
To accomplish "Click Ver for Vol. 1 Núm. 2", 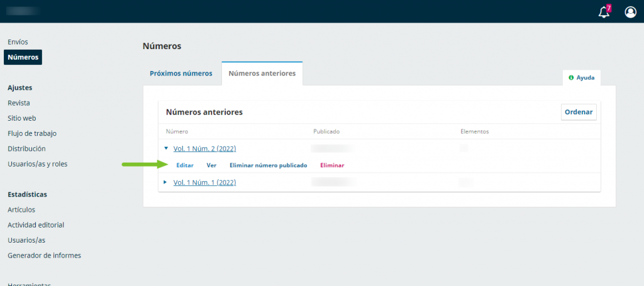I will pos(211,165).
